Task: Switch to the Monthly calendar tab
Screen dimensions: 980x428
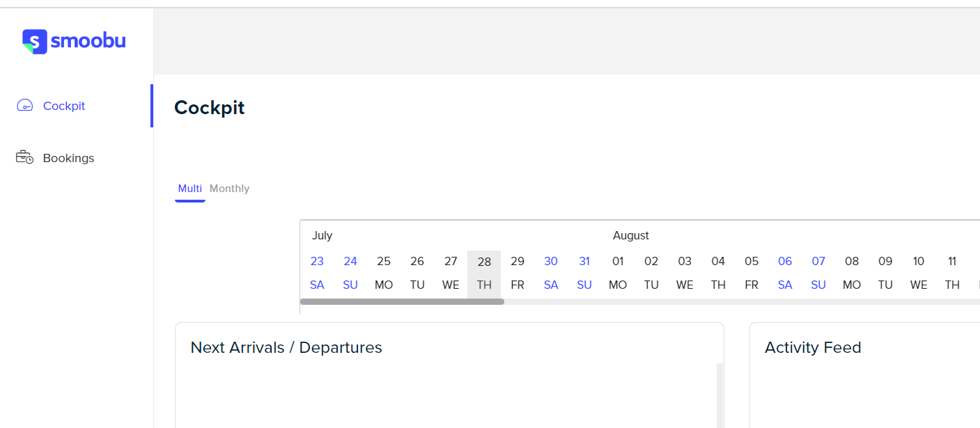Action: [x=229, y=189]
